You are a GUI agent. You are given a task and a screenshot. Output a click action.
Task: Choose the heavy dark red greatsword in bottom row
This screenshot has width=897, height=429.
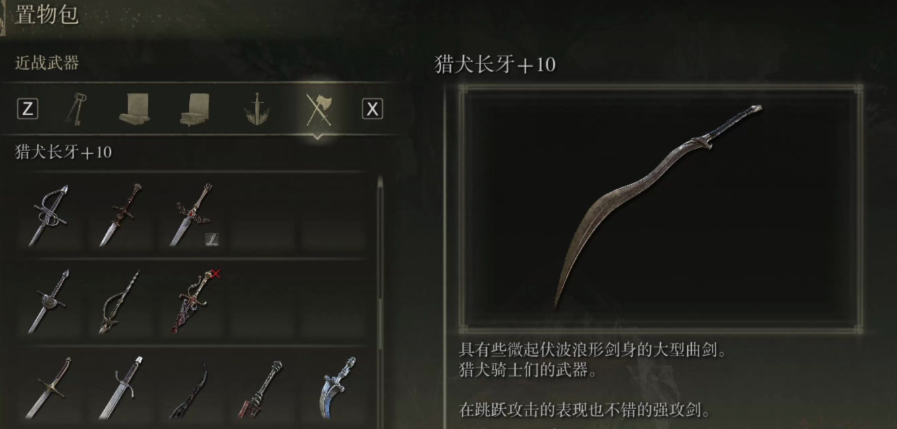tap(260, 389)
